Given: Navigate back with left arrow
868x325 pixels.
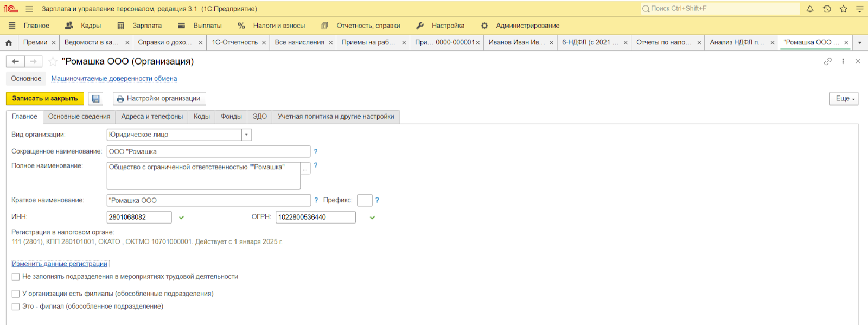Looking at the screenshot, I should point(15,61).
